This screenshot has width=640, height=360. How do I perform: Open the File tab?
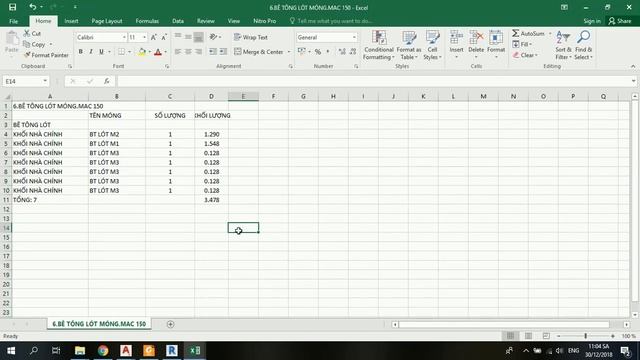[13, 21]
